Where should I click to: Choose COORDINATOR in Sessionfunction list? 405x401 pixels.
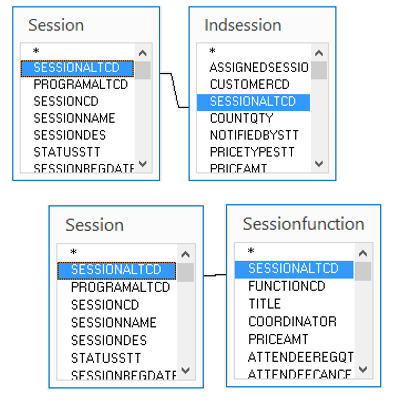[292, 322]
